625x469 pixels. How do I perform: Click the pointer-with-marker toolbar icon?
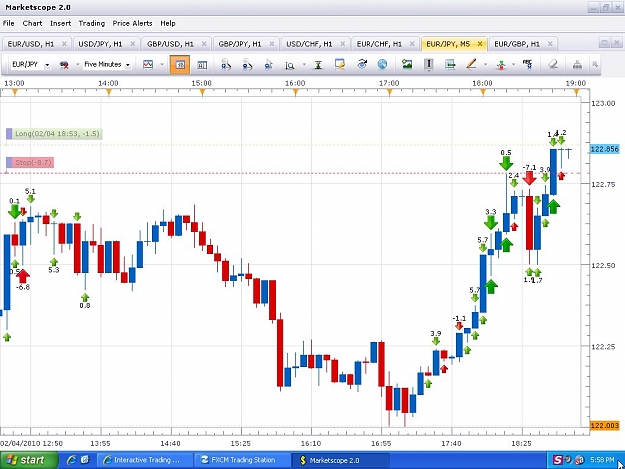coord(268,65)
